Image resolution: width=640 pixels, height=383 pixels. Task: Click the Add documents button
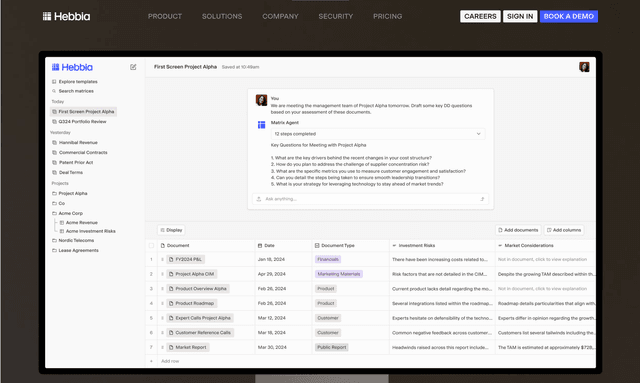[x=518, y=230]
